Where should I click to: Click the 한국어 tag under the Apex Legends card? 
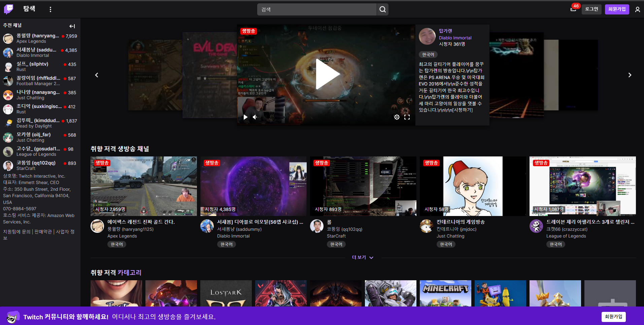117,245
